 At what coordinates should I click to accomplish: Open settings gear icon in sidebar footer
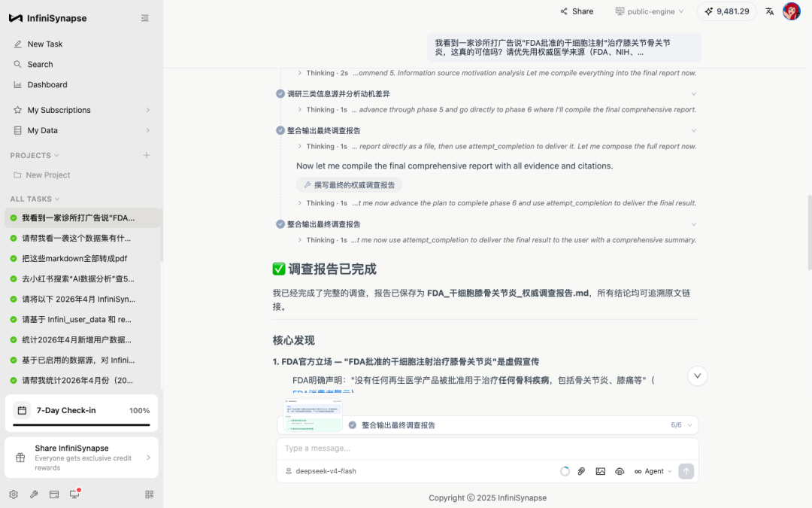point(14,494)
